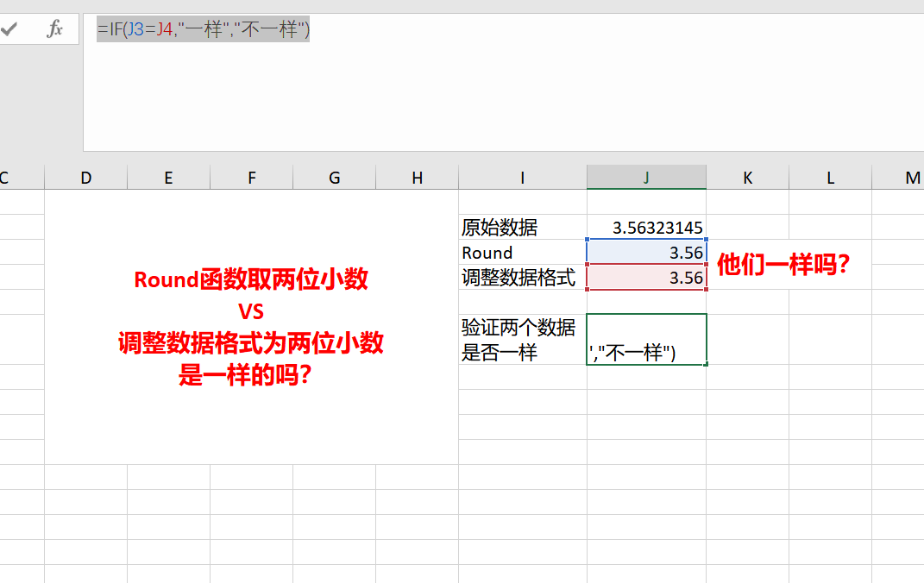
Task: Select column K header
Action: pos(748,178)
